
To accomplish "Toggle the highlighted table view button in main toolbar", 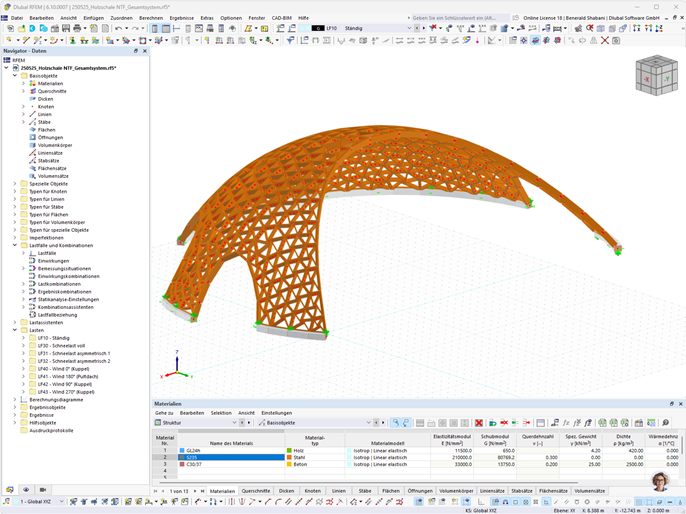I will click(x=166, y=28).
